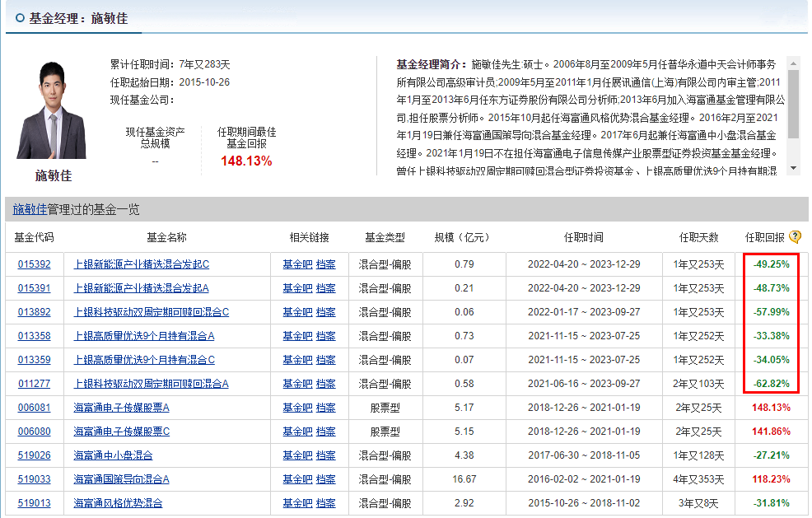This screenshot has height=518, width=812.
Task: Open 档案 for fund 013892
Action: (326, 312)
